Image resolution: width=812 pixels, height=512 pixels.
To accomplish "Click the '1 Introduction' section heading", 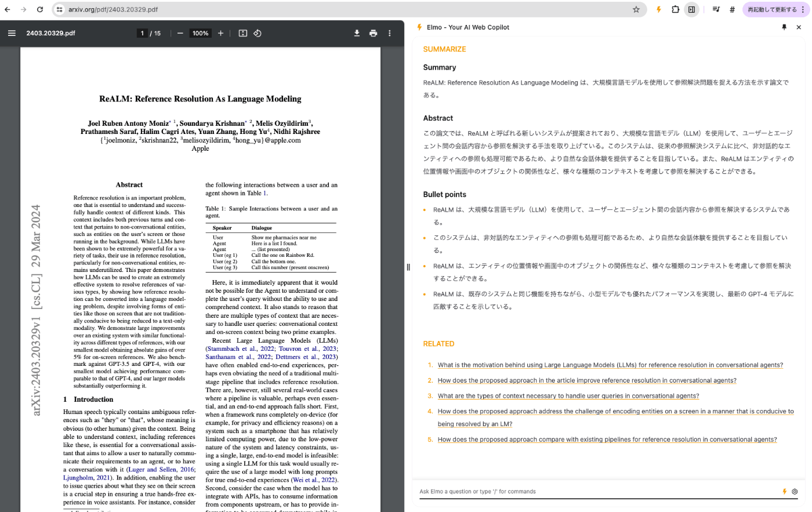I will [88, 400].
